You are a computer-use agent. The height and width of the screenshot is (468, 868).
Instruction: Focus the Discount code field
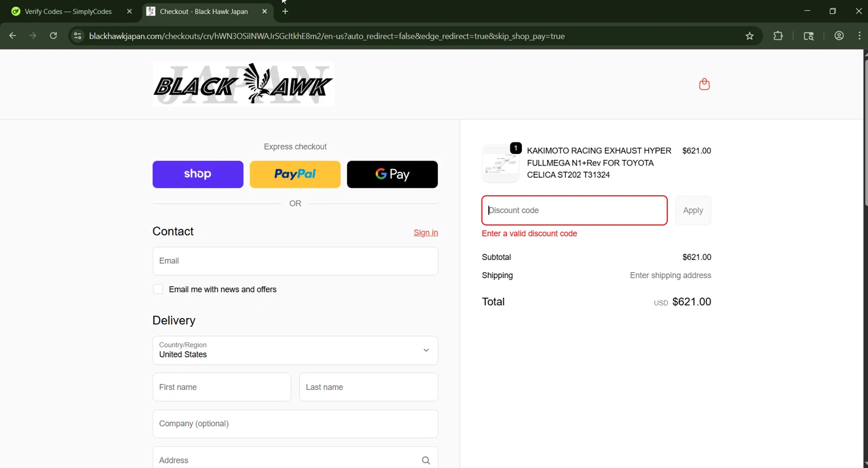pyautogui.click(x=575, y=210)
